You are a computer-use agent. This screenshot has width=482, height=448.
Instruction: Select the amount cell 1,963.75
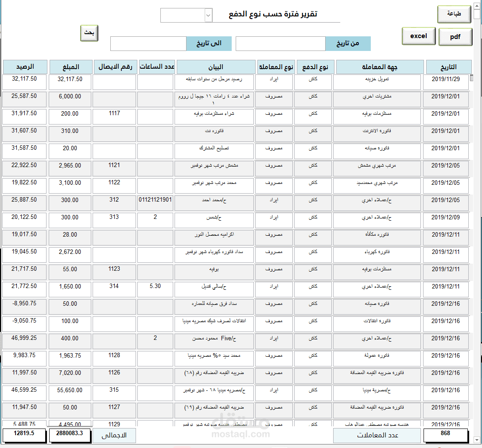pyautogui.click(x=70, y=358)
